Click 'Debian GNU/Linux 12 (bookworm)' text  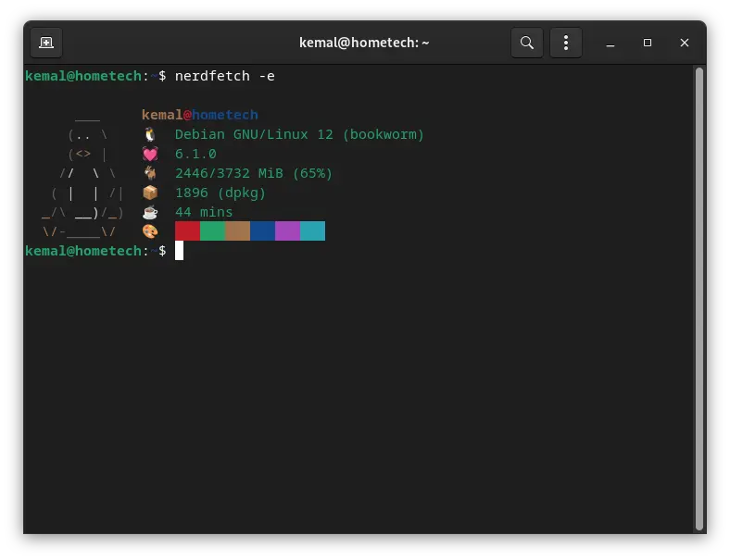point(300,134)
